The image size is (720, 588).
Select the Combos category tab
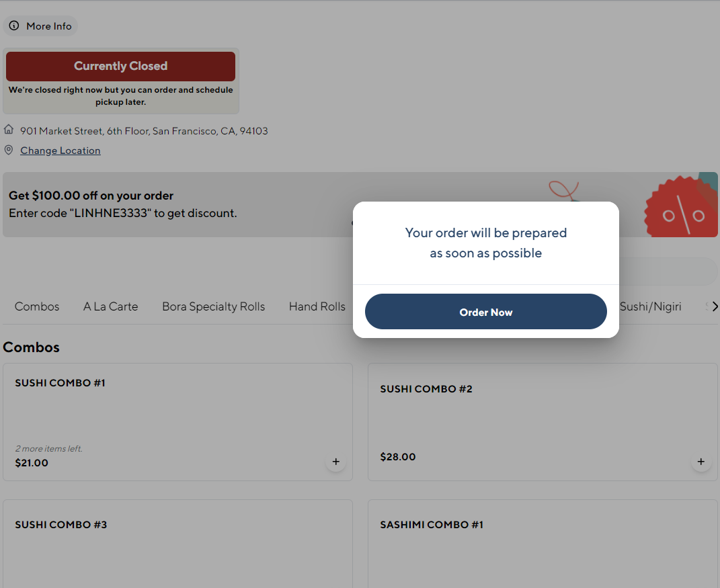36,306
